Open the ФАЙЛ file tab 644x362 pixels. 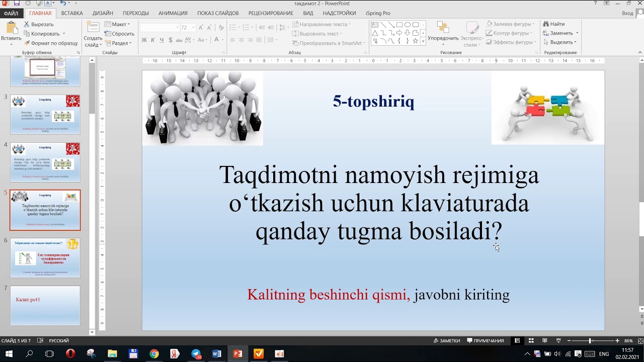[11, 13]
